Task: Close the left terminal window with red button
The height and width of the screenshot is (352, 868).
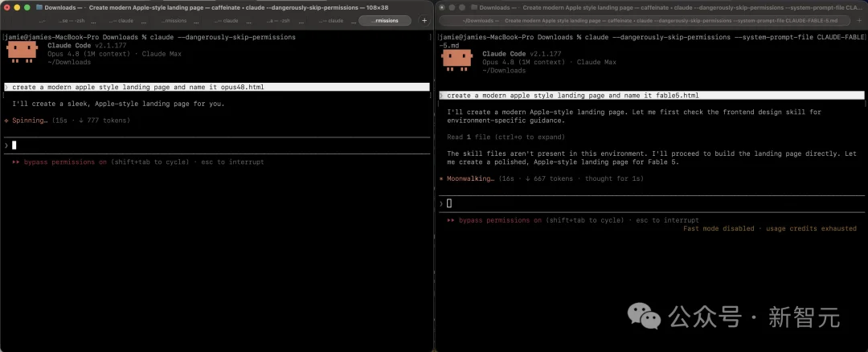Action: pyautogui.click(x=7, y=8)
